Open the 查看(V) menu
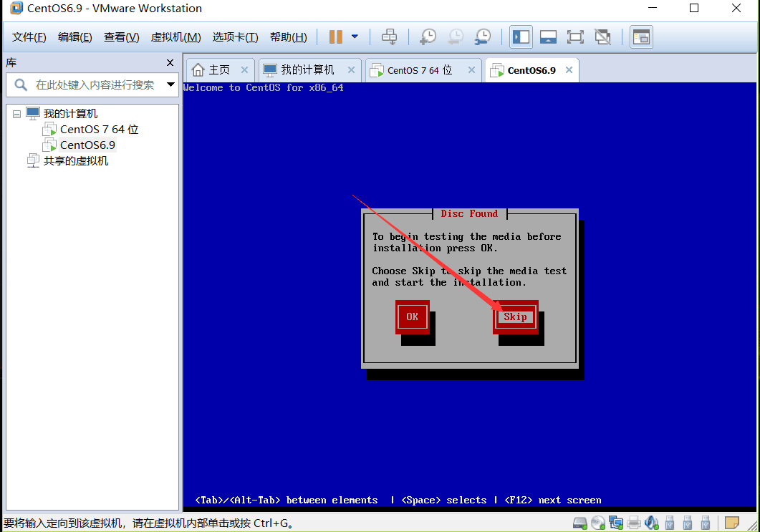 click(121, 37)
